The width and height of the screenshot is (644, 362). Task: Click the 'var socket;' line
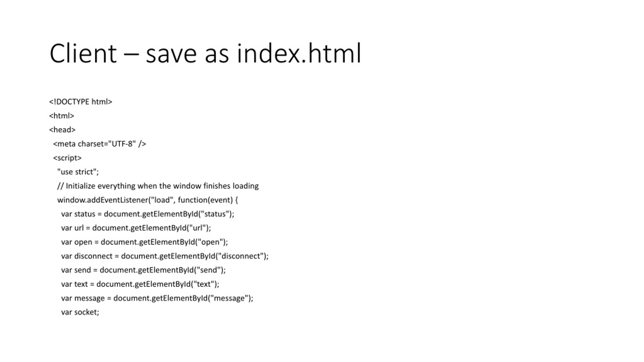pyautogui.click(x=80, y=312)
